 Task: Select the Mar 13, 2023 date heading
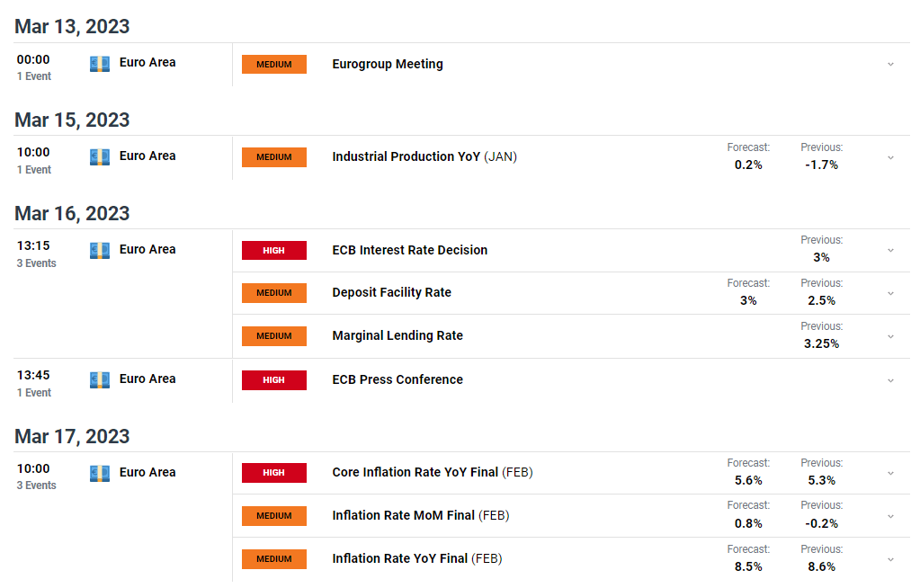click(72, 26)
